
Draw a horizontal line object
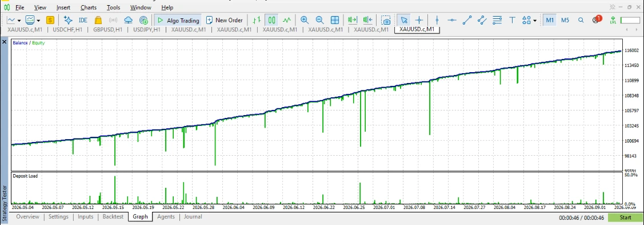pyautogui.click(x=452, y=19)
